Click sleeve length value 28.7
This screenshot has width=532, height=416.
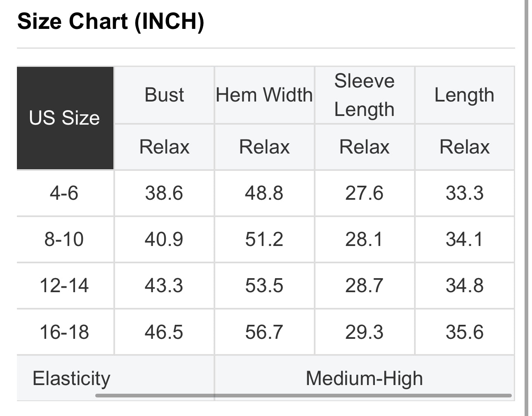coord(364,286)
